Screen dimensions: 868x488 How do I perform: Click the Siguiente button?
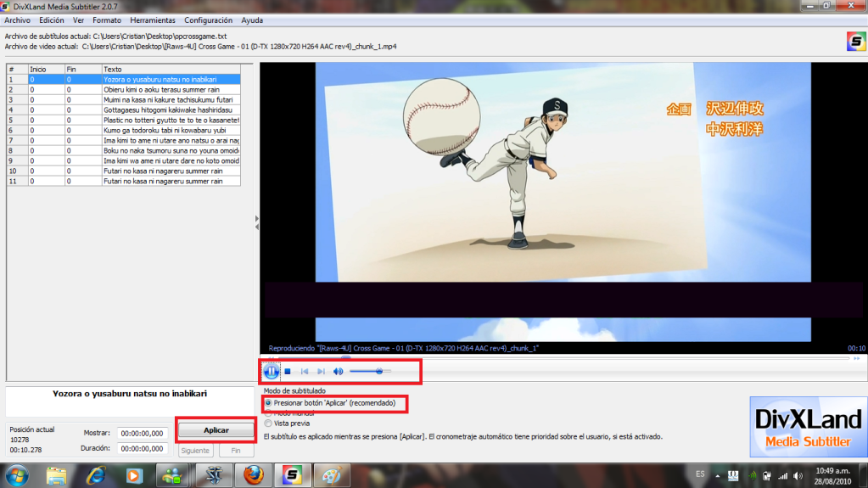pos(195,451)
